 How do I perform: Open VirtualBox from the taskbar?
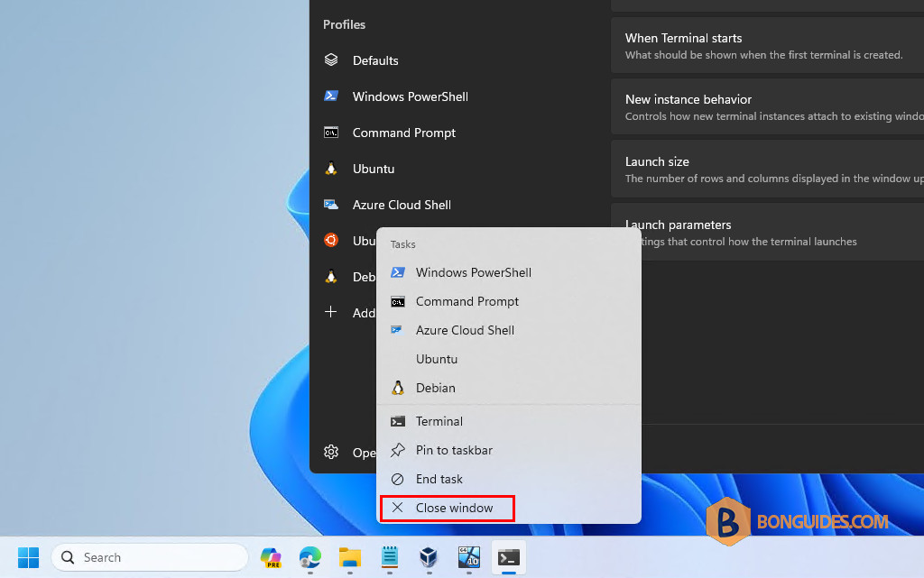pos(429,557)
